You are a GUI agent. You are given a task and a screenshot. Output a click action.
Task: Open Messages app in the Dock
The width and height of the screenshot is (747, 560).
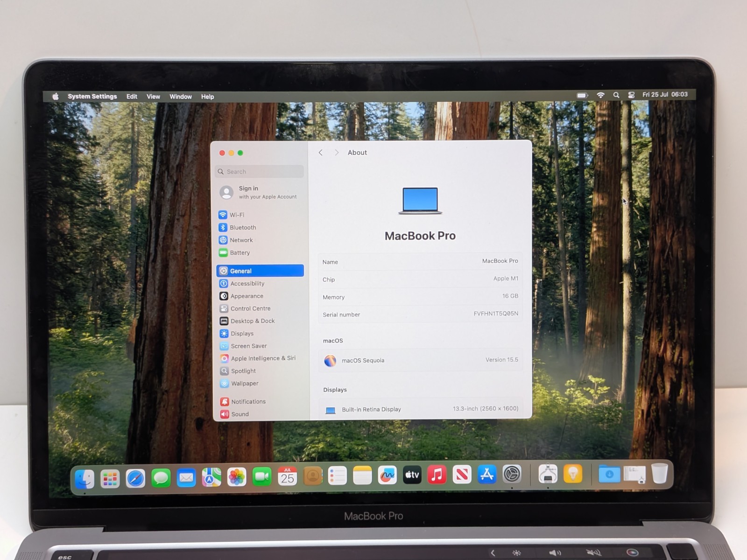click(x=161, y=478)
